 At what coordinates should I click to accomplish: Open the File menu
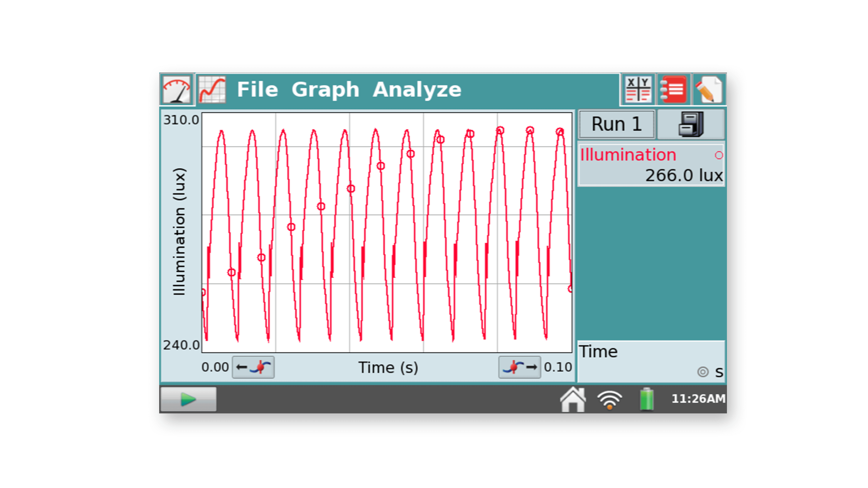257,90
